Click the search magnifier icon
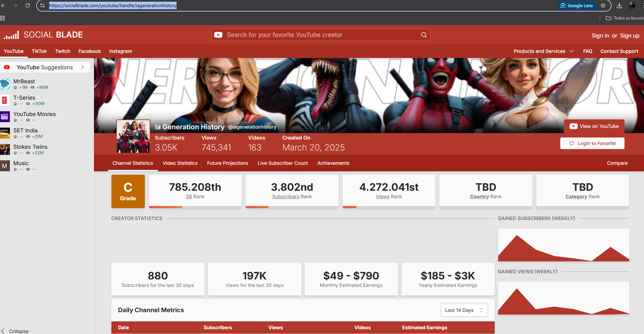Screen dimensions: 644x334 (424, 35)
